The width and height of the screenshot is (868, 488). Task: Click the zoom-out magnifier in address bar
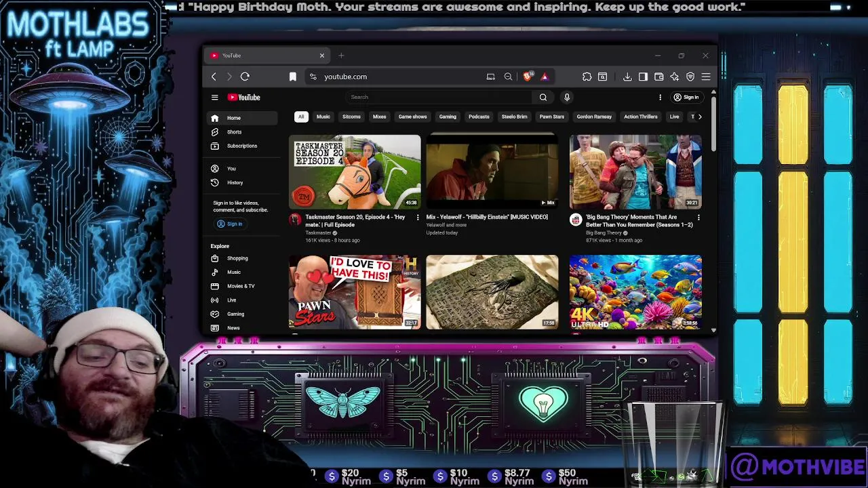pos(508,77)
